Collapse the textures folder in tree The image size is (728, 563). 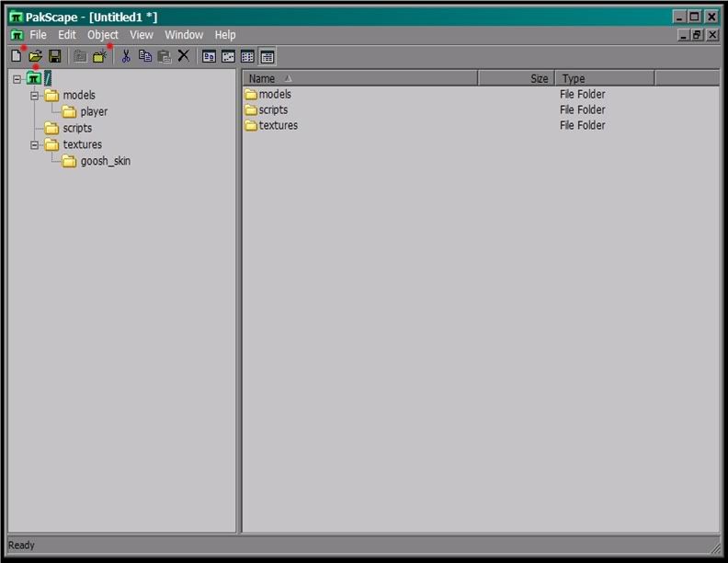coord(34,145)
